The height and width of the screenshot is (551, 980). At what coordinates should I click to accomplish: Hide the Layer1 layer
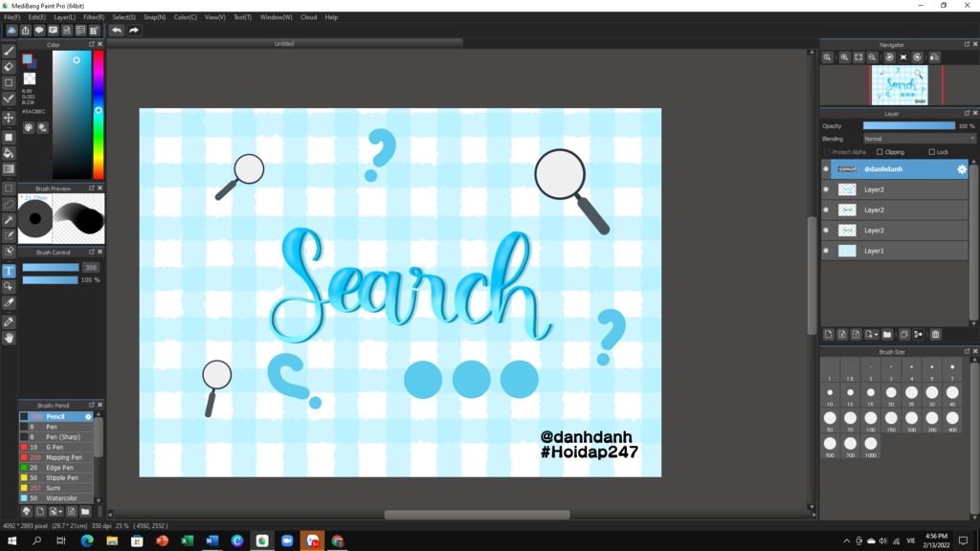(826, 252)
